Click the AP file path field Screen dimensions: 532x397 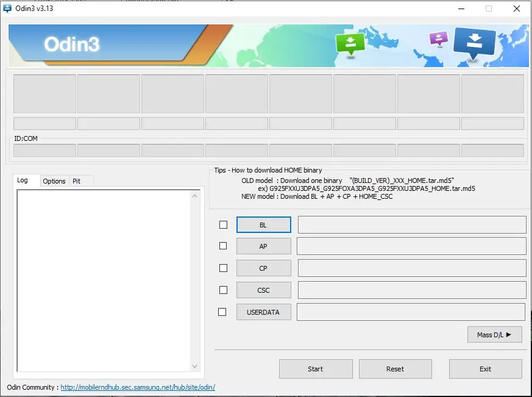[411, 246]
